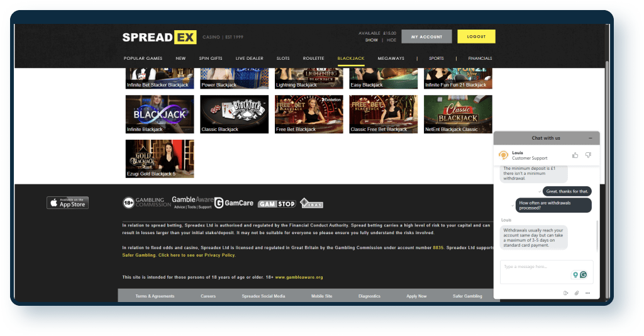This screenshot has width=644, height=336.
Task: Open NetEnt Blackjack Classic game
Action: (x=458, y=114)
